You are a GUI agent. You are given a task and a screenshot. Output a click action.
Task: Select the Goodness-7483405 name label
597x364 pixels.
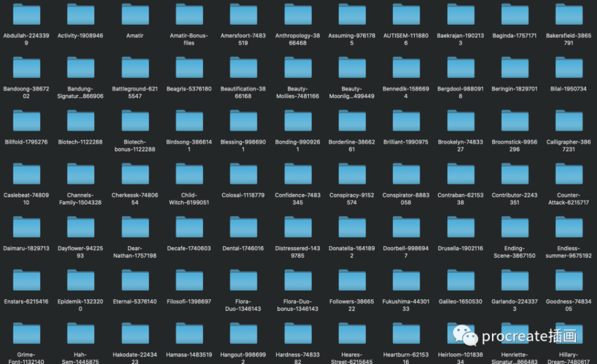(x=568, y=305)
